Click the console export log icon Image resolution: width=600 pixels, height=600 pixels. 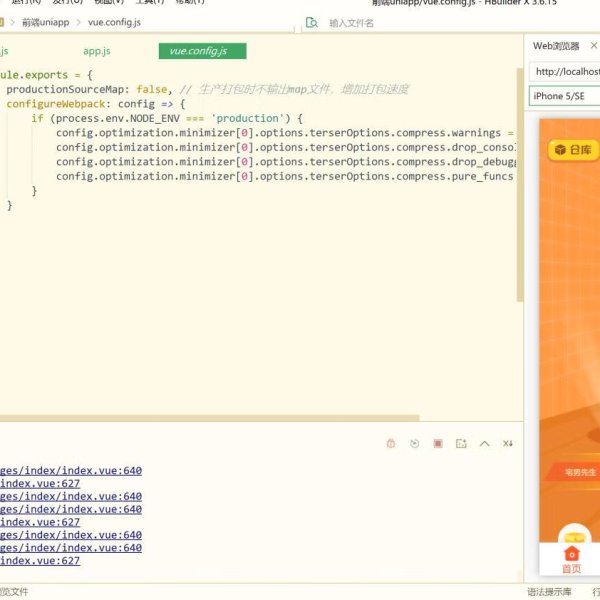click(x=461, y=443)
